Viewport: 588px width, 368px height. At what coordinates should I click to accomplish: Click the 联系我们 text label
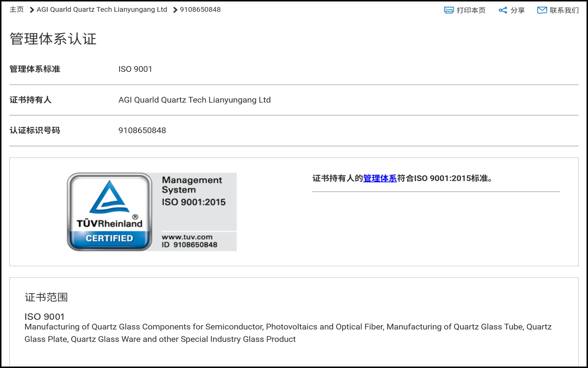click(564, 10)
